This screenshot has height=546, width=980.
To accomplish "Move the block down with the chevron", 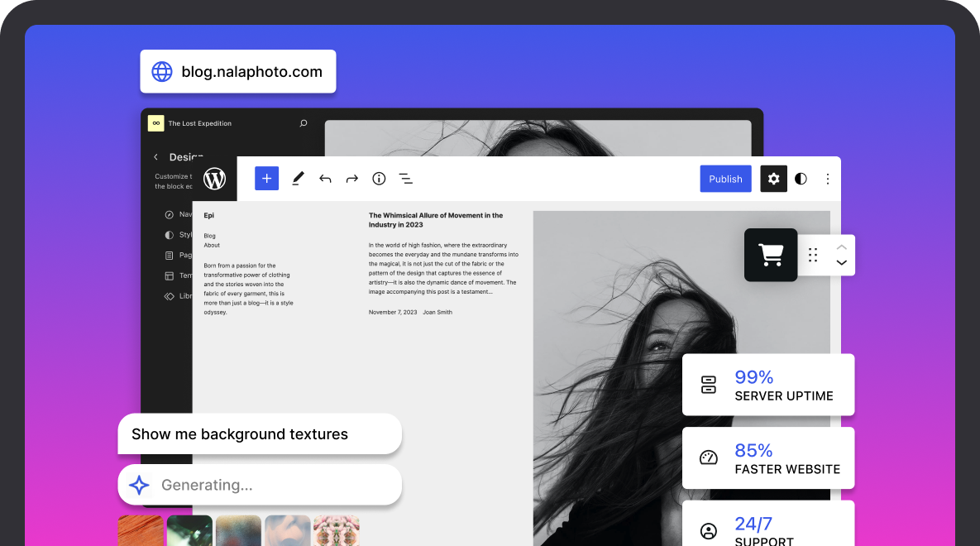I will pyautogui.click(x=841, y=263).
